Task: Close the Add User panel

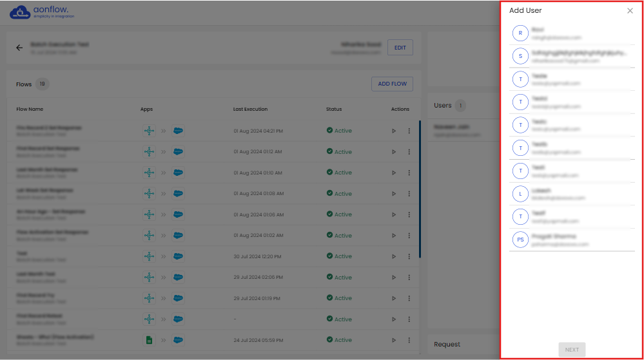Action: [x=630, y=11]
